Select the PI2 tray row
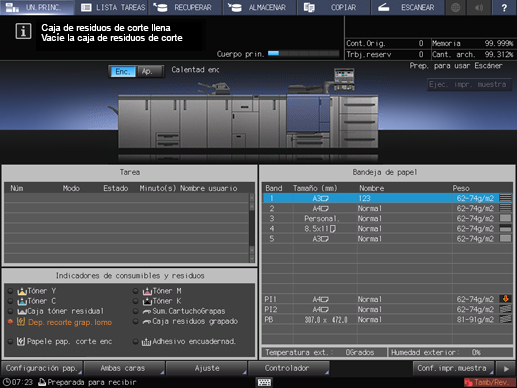 (x=388, y=309)
